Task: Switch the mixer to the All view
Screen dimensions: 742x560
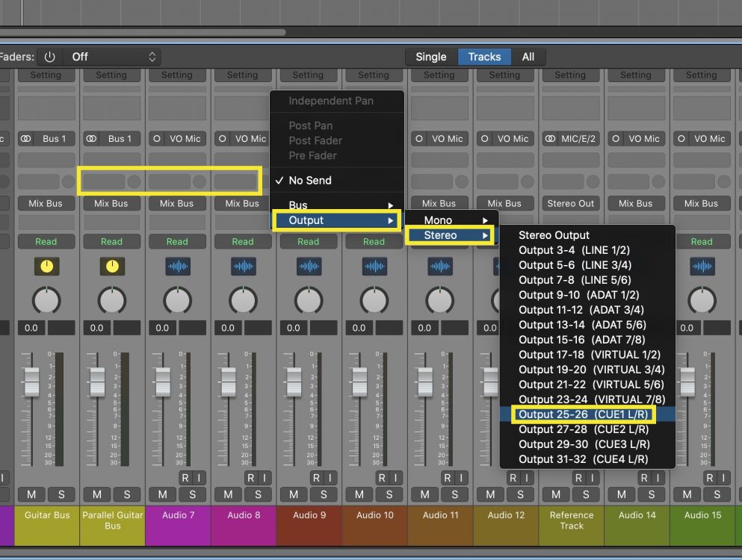Action: [528, 57]
